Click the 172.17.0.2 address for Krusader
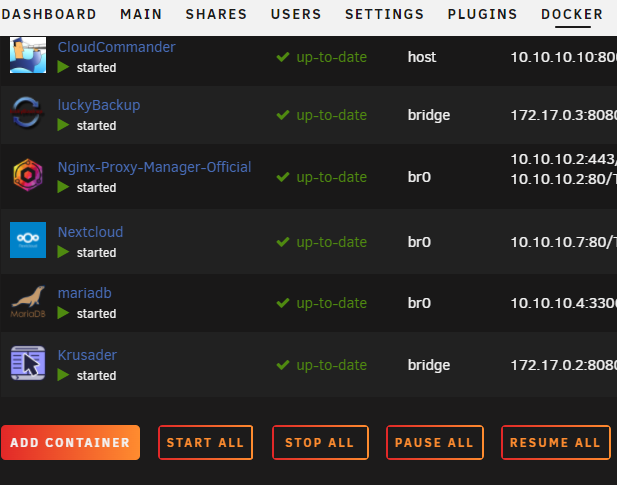617x485 pixels. click(563, 365)
